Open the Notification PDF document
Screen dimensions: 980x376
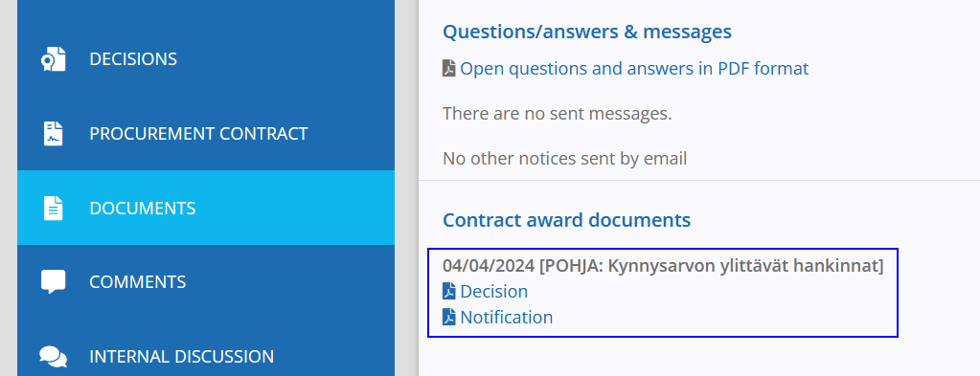tap(506, 318)
